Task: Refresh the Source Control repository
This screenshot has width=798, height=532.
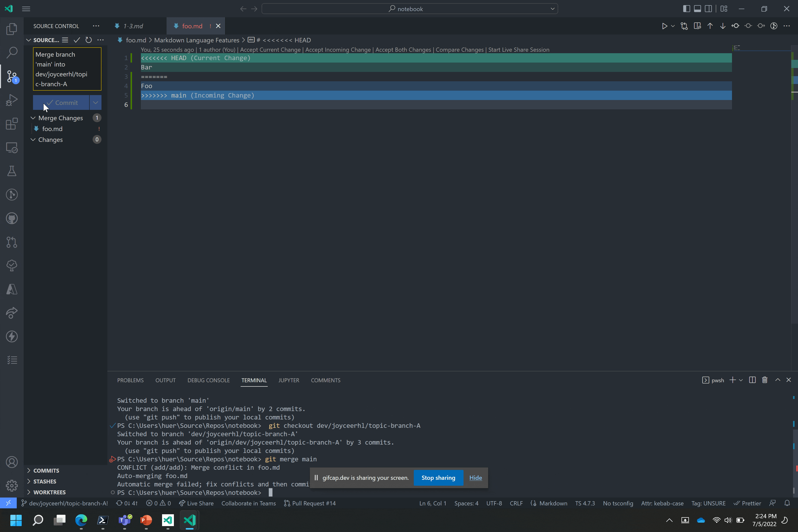Action: 89,40
